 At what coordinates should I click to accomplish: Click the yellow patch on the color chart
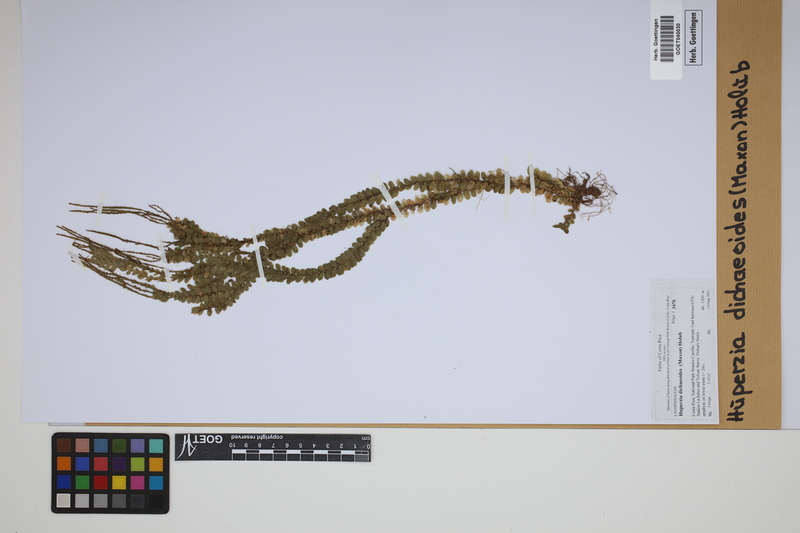click(119, 482)
